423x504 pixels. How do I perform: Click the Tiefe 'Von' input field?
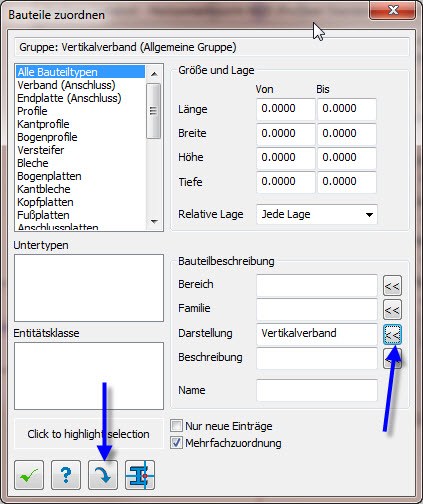pyautogui.click(x=286, y=182)
